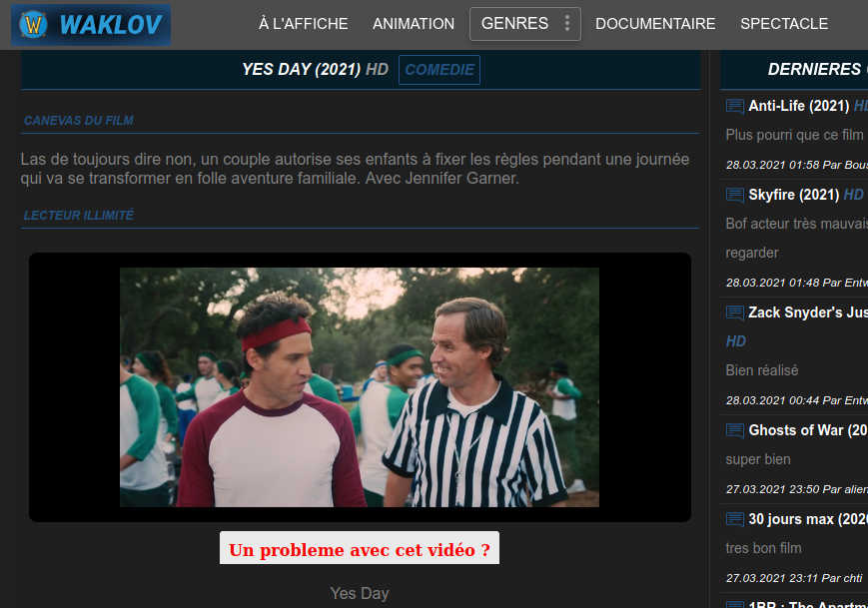Open Ghosts of War comment link
This screenshot has width=868, height=608.
808,430
